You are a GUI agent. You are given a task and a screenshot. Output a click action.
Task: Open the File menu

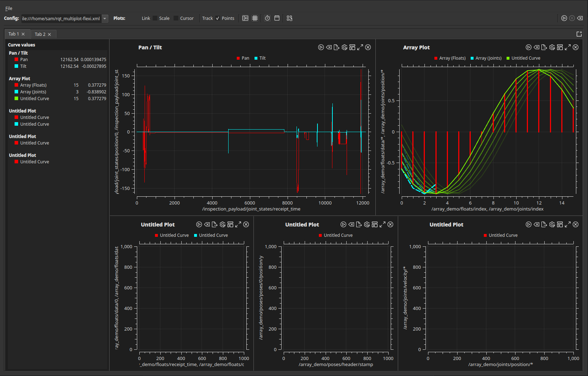[9, 8]
